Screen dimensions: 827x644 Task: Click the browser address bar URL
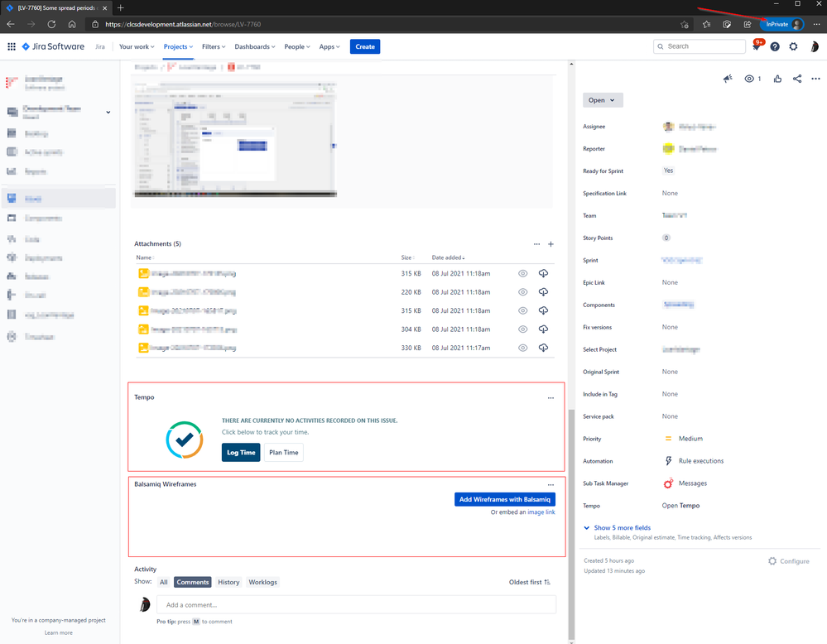(183, 24)
